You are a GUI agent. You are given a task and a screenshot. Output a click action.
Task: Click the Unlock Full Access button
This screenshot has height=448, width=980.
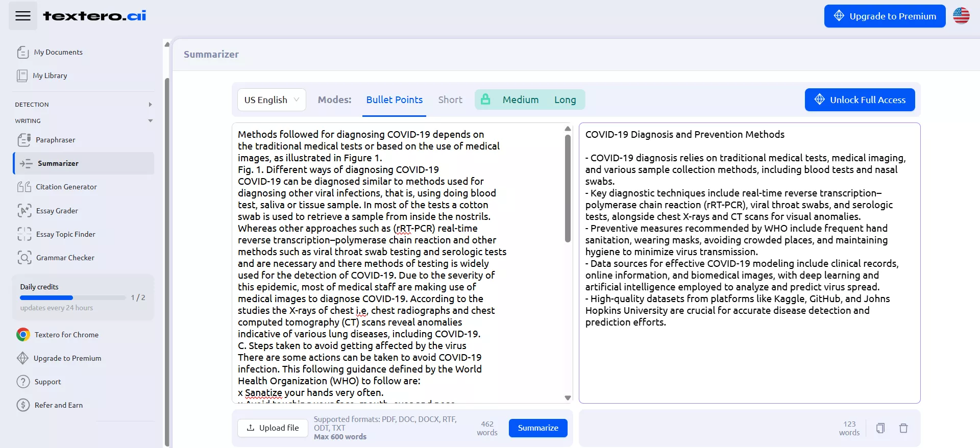tap(860, 100)
